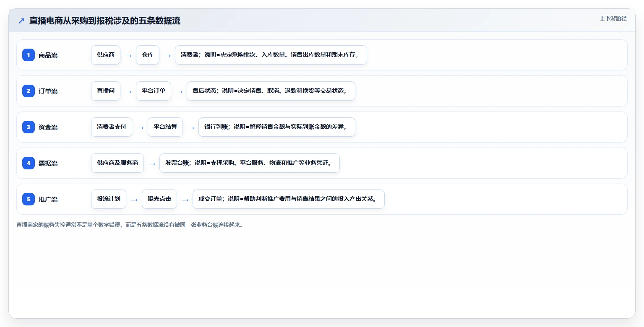The image size is (644, 327).
Task: Click the 推广流 row label
Action: [48, 200]
